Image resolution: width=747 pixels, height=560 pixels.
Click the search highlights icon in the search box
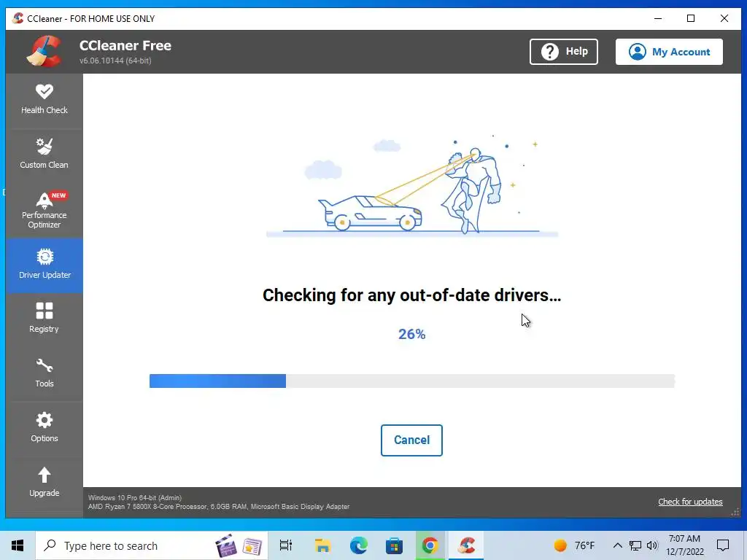(x=239, y=545)
